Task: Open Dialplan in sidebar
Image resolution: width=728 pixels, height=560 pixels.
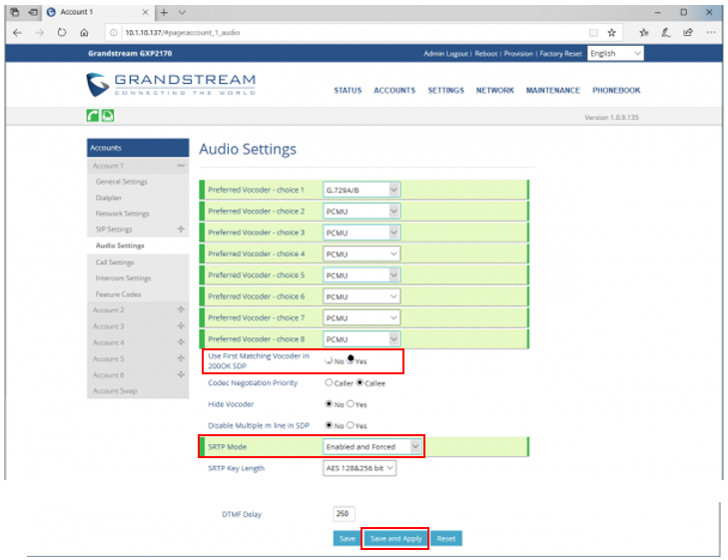Action: [109, 198]
